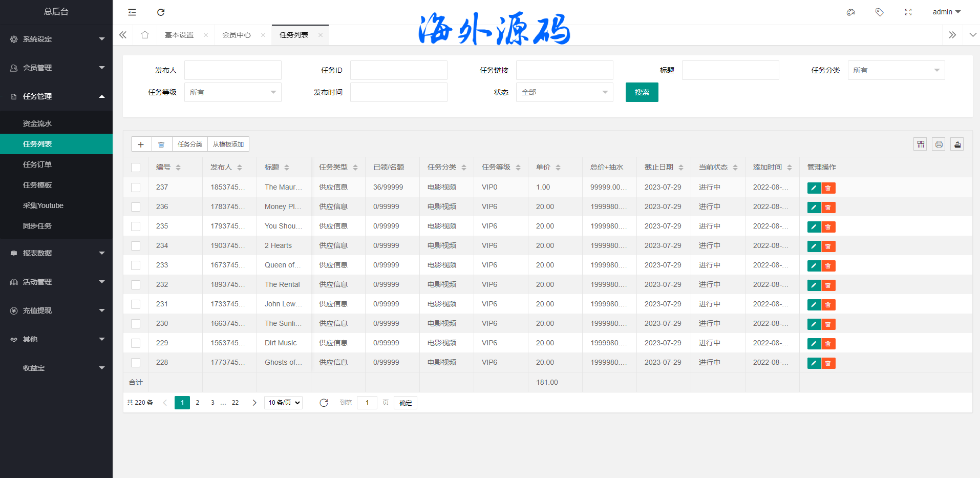Check the checkbox for row 229
This screenshot has width=980, height=478.
click(x=136, y=343)
